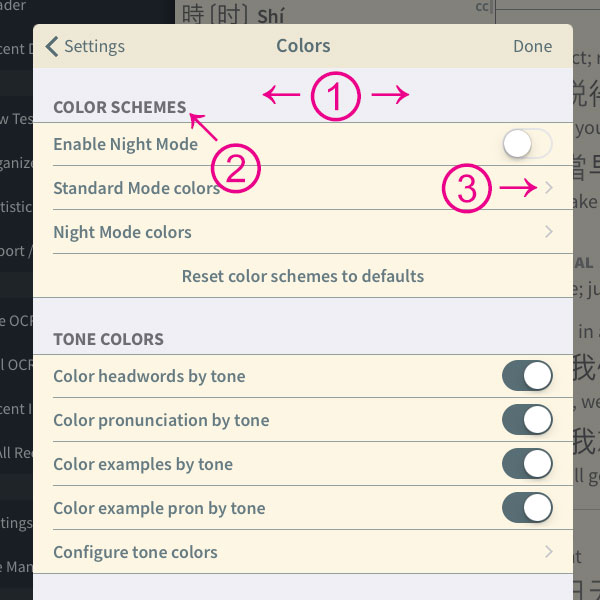Switch off Color example pron by tone
Viewport: 600px width, 600px height.
(x=527, y=508)
